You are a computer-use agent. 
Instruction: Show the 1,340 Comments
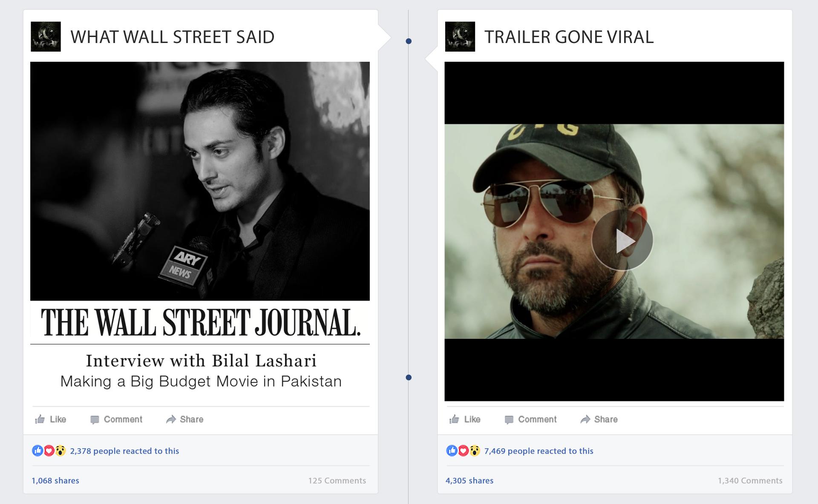pos(750,481)
